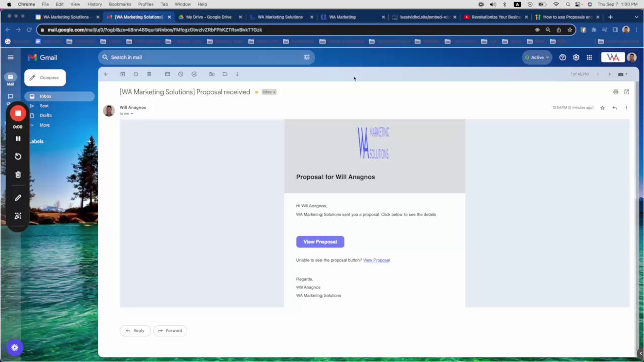Select the recorder drawing pen tool
This screenshot has width=644, height=362.
tap(18, 198)
